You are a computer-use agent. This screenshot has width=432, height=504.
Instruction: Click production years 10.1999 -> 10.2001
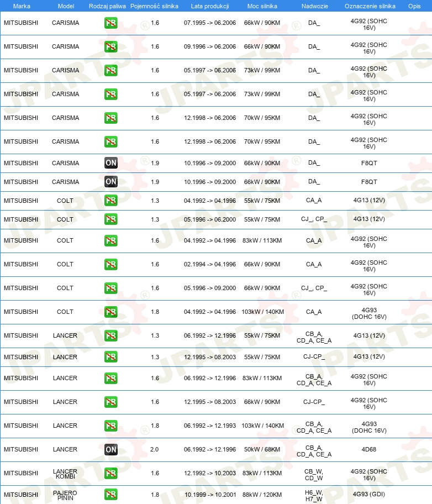210,495
